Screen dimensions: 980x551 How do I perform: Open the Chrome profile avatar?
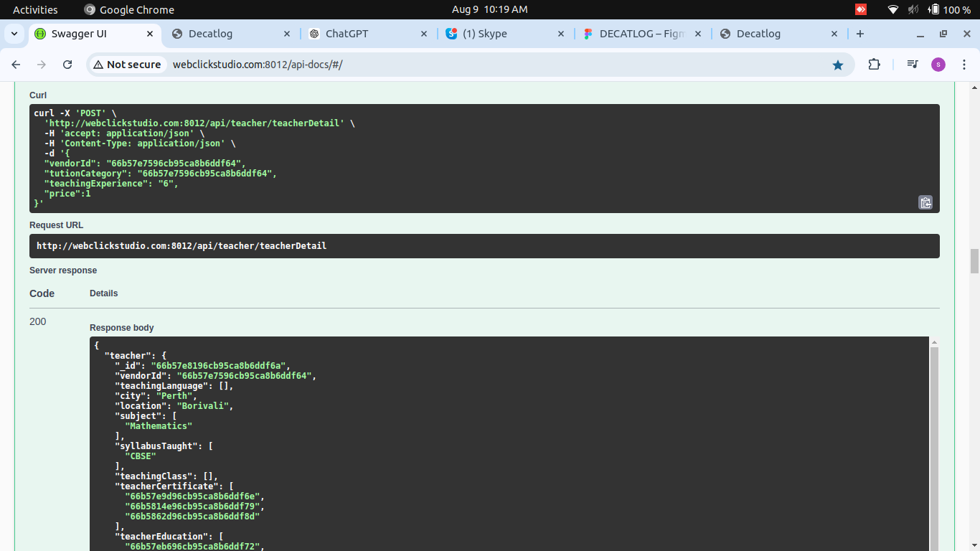pos(938,65)
